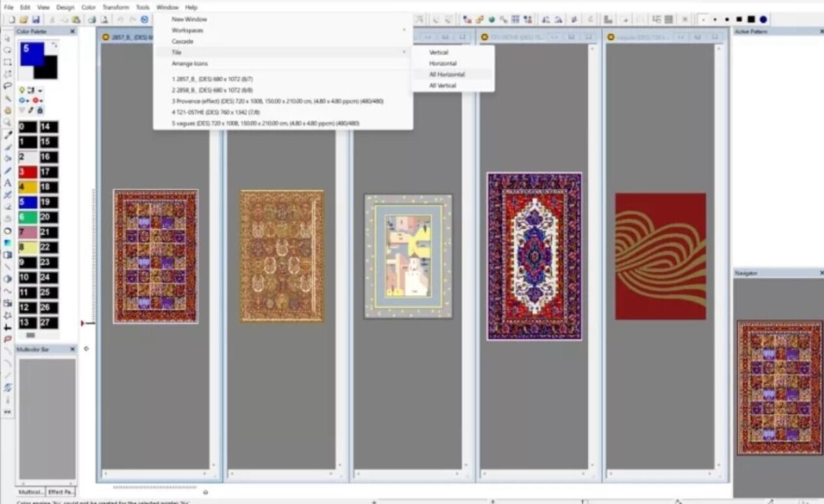This screenshot has height=504, width=824.
Task: Select the hand pan tool
Action: tap(8, 110)
